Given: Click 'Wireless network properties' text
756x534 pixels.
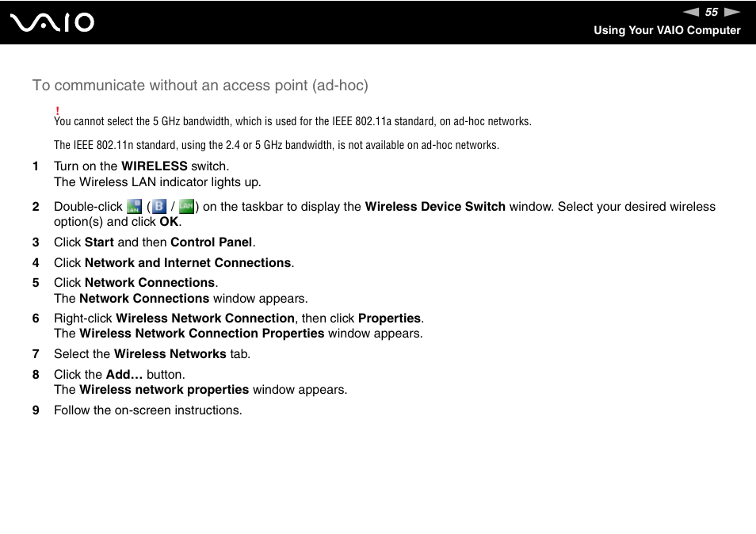Looking at the screenshot, I should point(164,390).
